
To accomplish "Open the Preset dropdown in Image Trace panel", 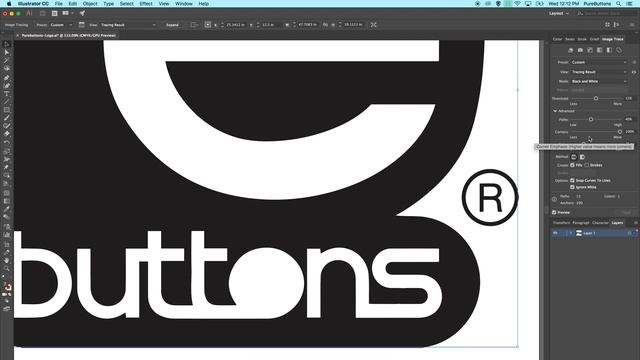I will (x=599, y=62).
